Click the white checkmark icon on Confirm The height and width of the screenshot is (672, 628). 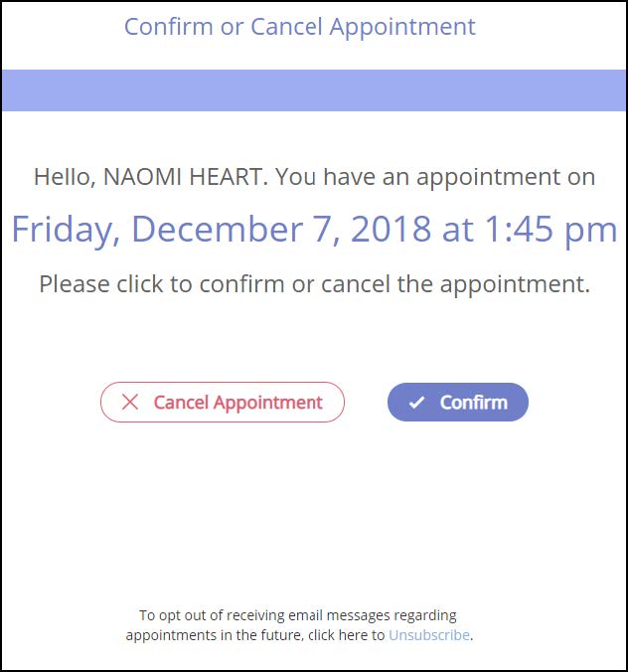(x=416, y=403)
